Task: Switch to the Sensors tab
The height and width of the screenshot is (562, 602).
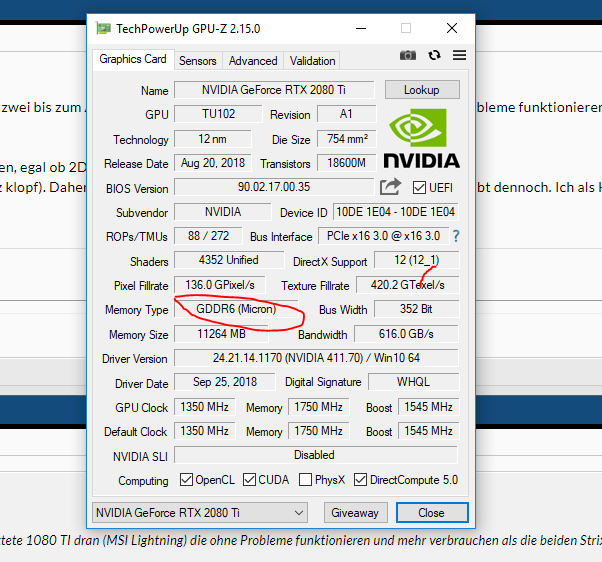Action: tap(198, 61)
